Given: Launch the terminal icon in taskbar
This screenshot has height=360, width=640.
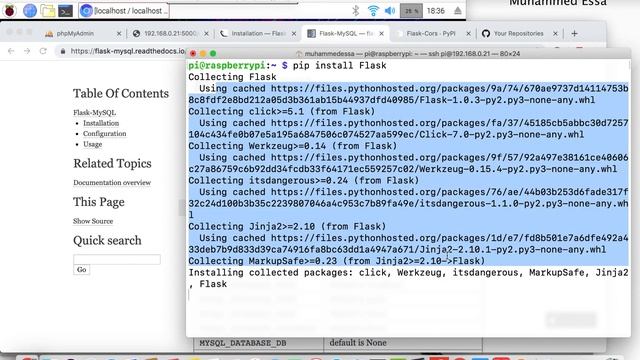Looking at the screenshot, I should pyautogui.click(x=65, y=11).
